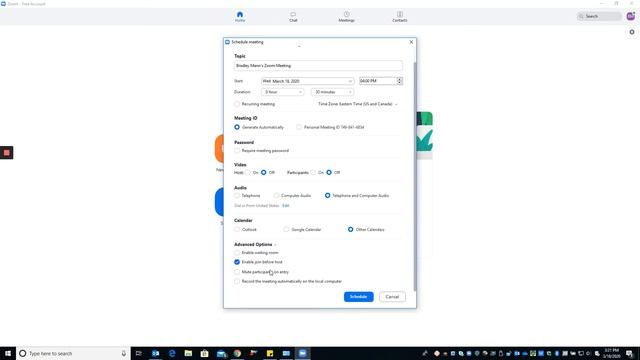
Task: Click the start time field 04:00 PM
Action: tap(378, 81)
